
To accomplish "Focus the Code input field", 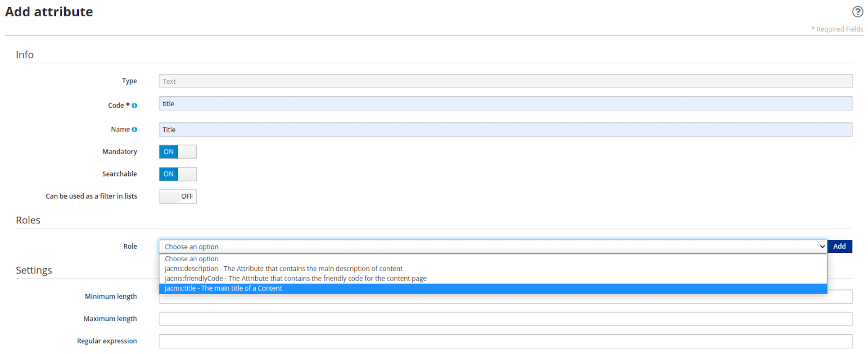I will [505, 104].
